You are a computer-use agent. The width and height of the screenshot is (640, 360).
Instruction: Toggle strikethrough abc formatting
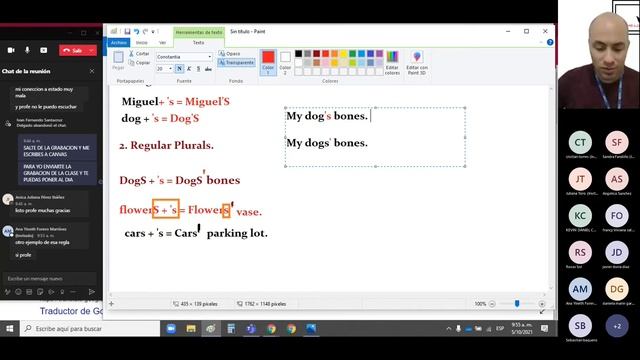click(x=208, y=69)
